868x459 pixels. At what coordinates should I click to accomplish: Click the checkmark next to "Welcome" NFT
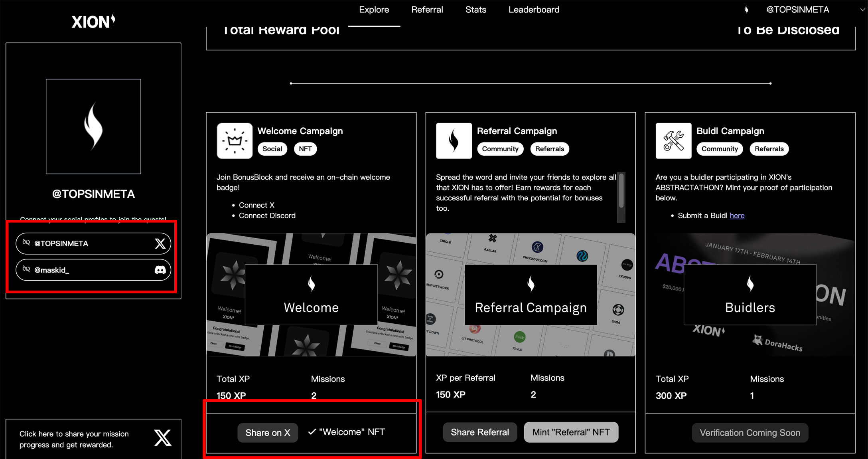312,432
